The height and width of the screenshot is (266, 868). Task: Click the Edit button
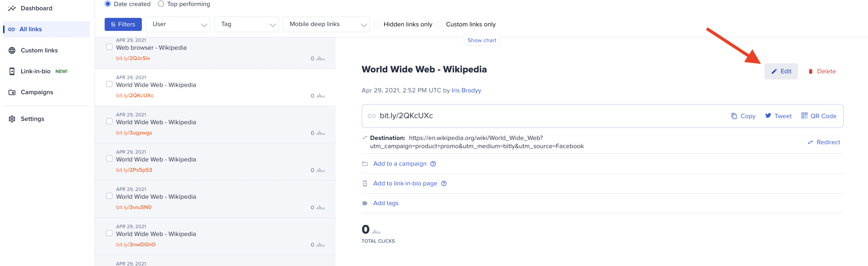(781, 71)
